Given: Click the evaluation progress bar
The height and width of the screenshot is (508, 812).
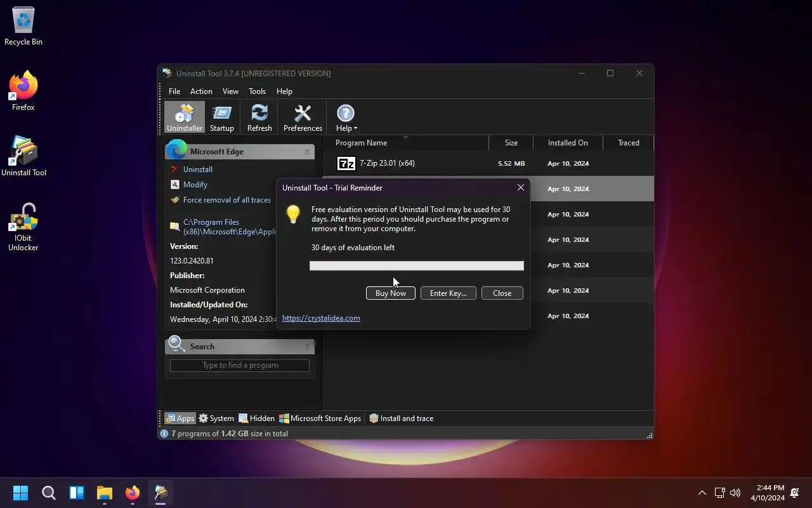Looking at the screenshot, I should click(417, 265).
